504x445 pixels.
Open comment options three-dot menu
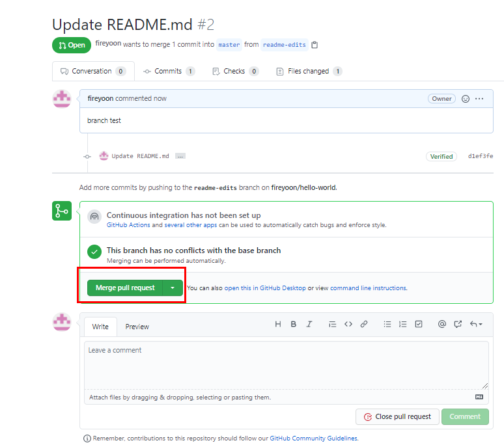point(479,99)
